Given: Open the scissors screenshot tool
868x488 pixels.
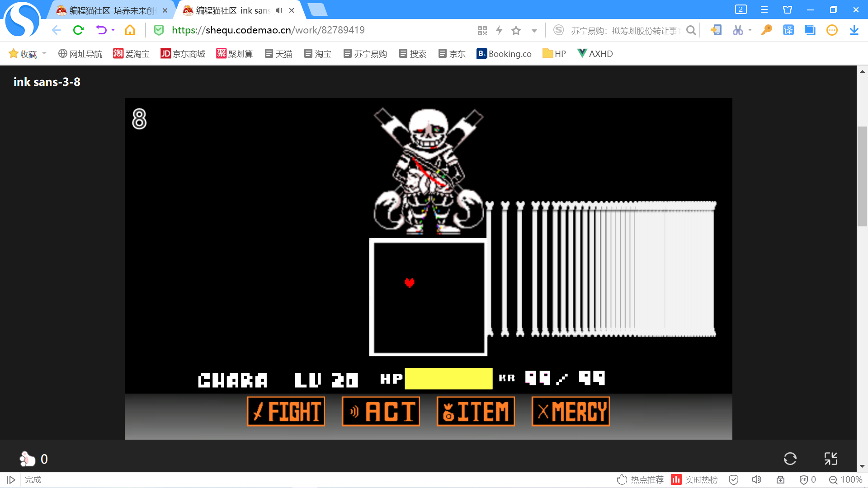Looking at the screenshot, I should point(738,30).
